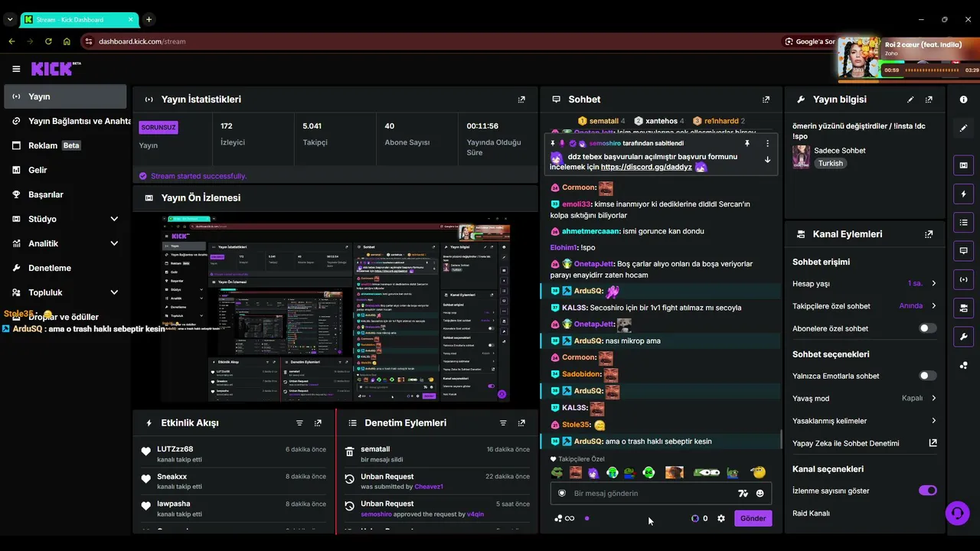Click the chat panel scrollbar
Image resolution: width=980 pixels, height=551 pixels.
tap(780, 439)
